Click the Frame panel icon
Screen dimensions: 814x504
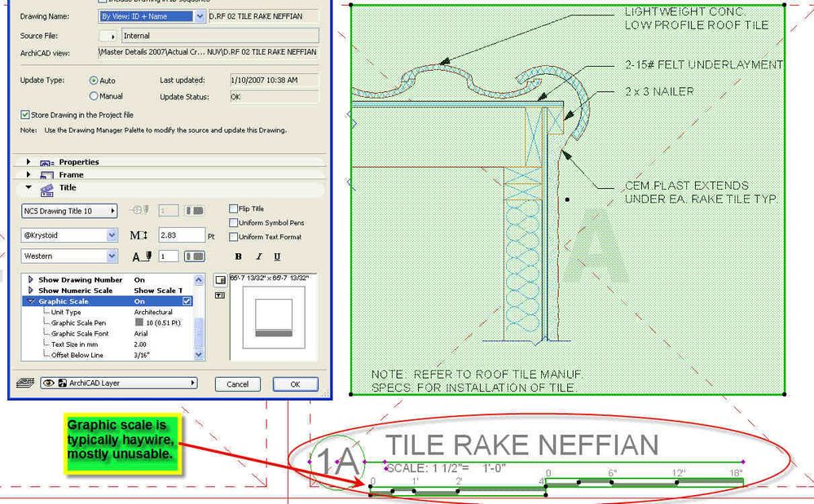(46, 175)
